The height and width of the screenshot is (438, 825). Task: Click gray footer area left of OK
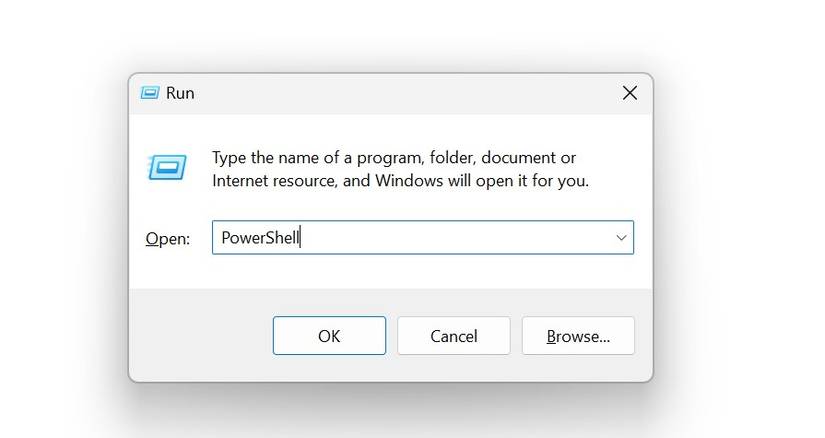[200, 336]
